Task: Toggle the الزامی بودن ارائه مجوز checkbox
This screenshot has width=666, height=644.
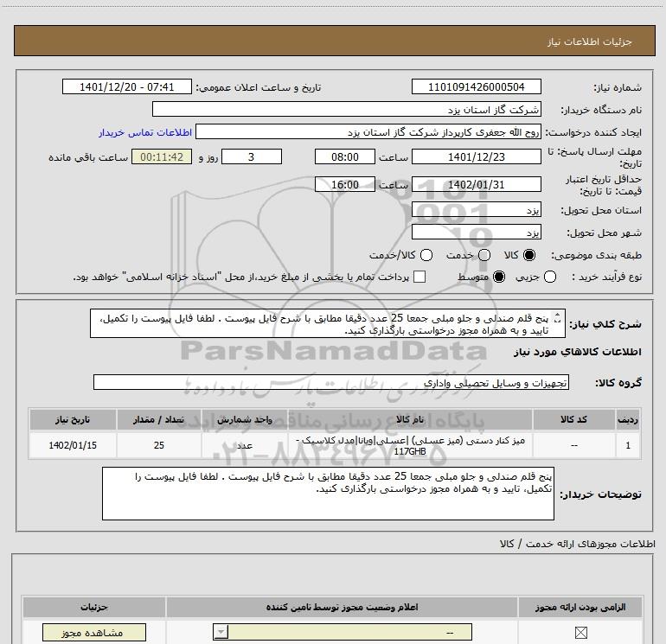Action: tap(580, 633)
